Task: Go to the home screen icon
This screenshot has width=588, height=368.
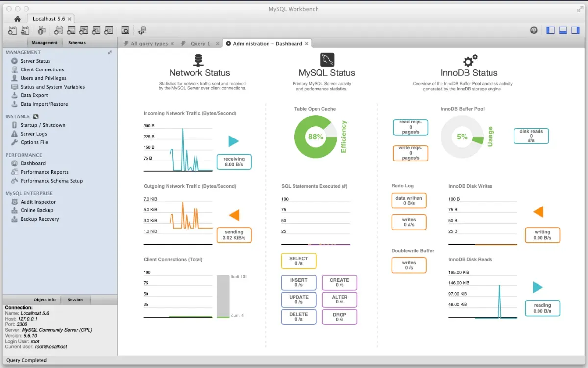Action: [x=17, y=19]
